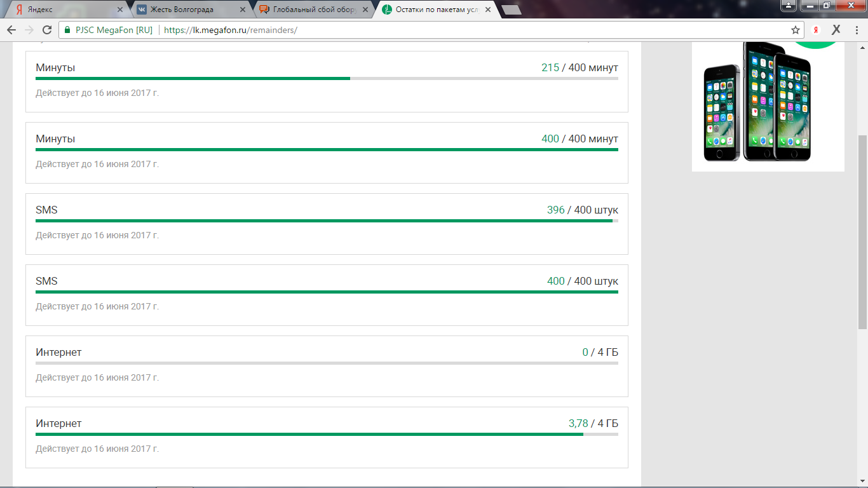
Task: Open the Chrome three-dot menu
Action: point(856,30)
